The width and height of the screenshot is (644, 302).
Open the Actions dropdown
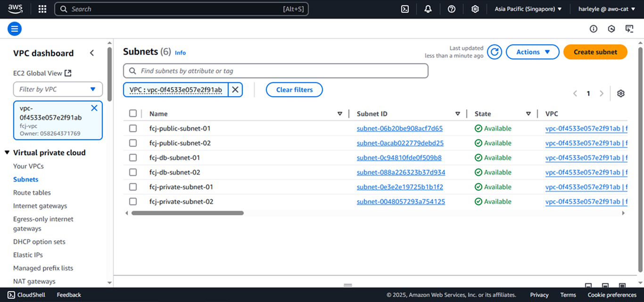533,52
